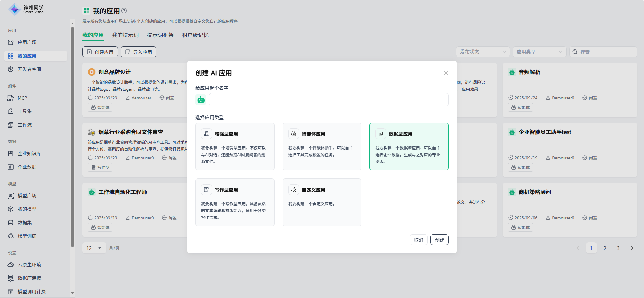Choose the 智能体应用 type card
The width and height of the screenshot is (644, 298).
(322, 146)
